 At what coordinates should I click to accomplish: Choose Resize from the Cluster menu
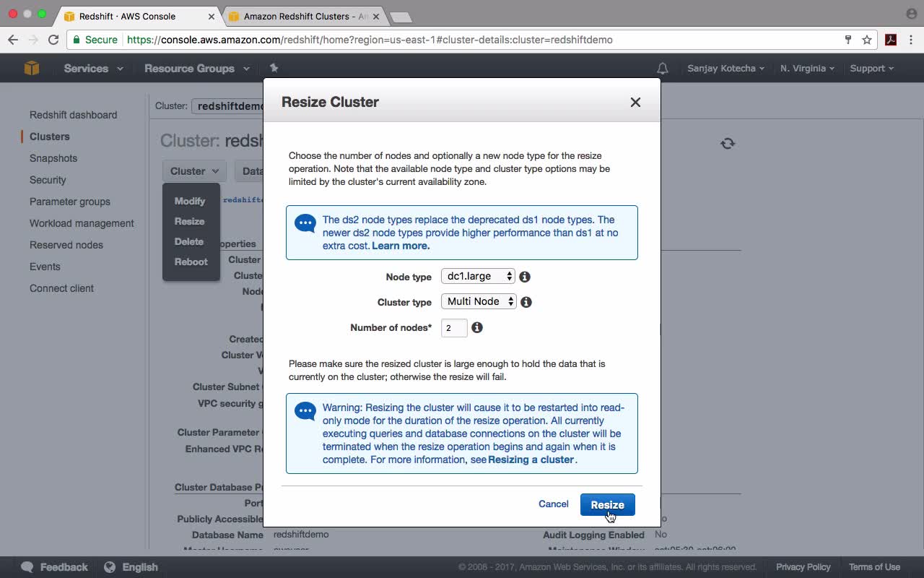190,221
